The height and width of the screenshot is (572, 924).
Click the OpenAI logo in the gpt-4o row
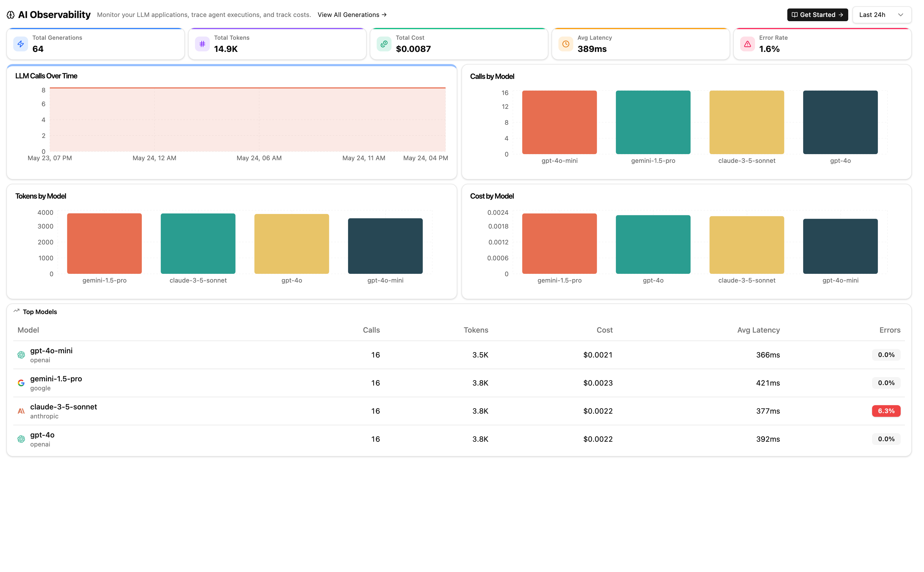click(21, 439)
